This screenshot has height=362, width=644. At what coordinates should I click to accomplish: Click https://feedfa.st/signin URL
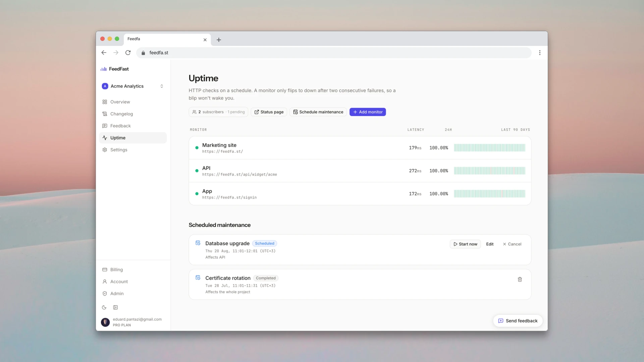point(229,198)
